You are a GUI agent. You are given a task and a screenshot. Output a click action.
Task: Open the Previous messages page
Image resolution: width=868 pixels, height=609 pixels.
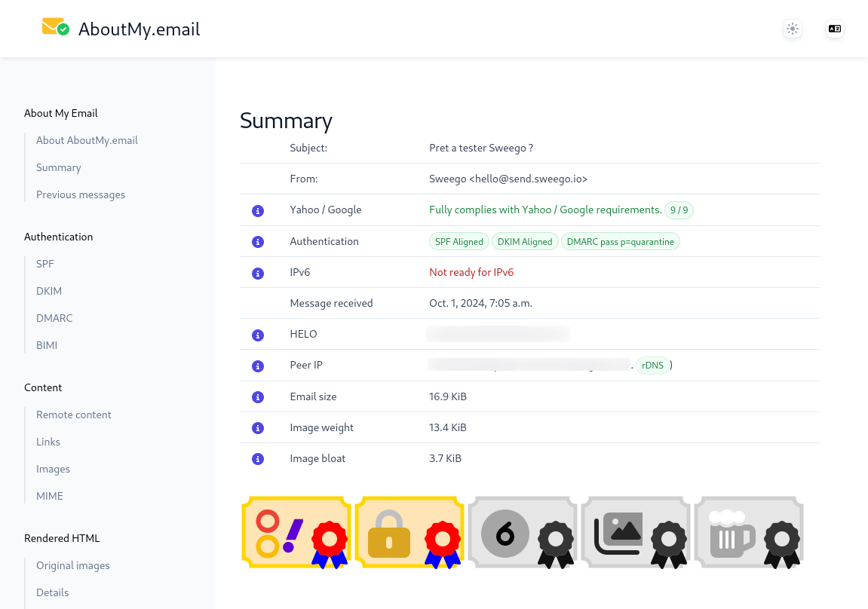81,194
